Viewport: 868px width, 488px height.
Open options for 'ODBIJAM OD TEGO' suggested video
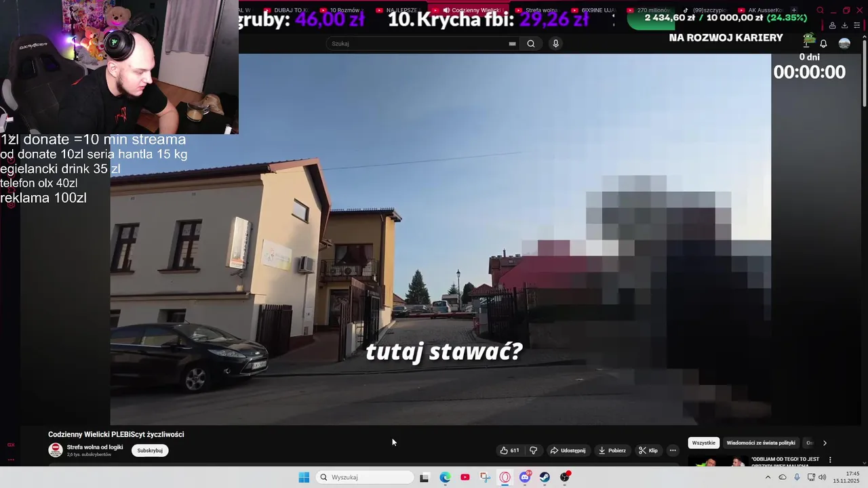click(x=830, y=460)
